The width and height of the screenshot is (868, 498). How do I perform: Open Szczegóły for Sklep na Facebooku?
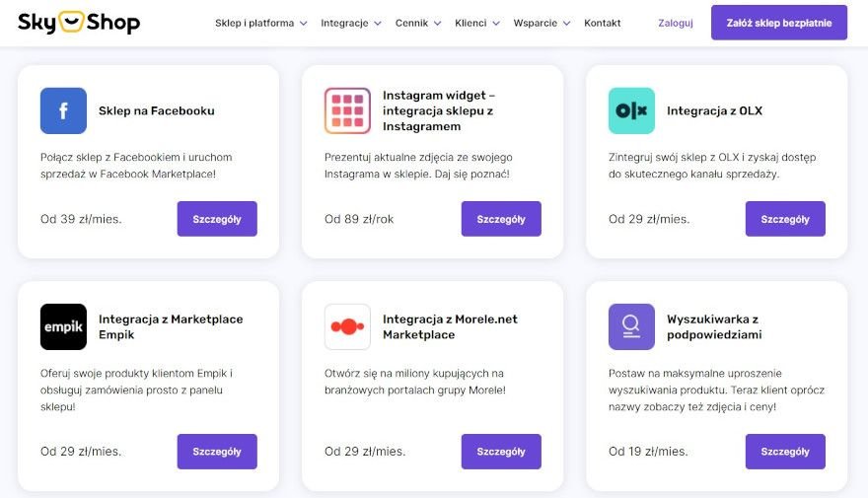point(217,219)
